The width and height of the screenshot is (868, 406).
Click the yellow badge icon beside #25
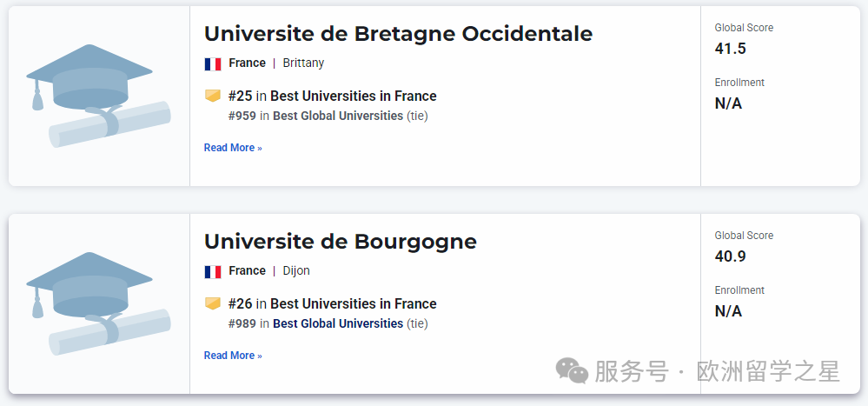click(x=213, y=96)
